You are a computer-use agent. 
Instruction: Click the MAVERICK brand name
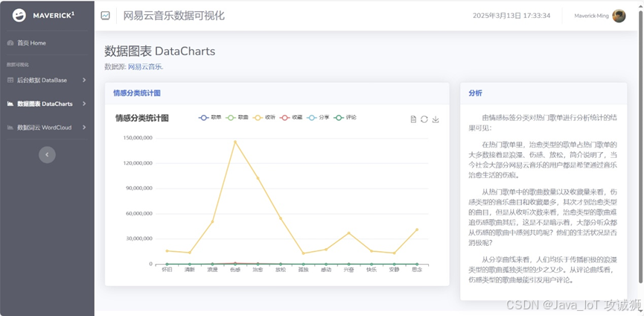coord(54,16)
